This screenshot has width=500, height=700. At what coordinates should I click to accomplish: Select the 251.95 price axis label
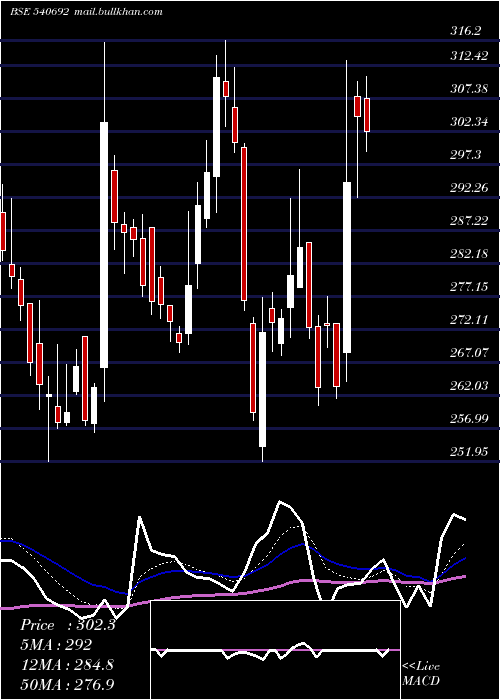click(469, 452)
